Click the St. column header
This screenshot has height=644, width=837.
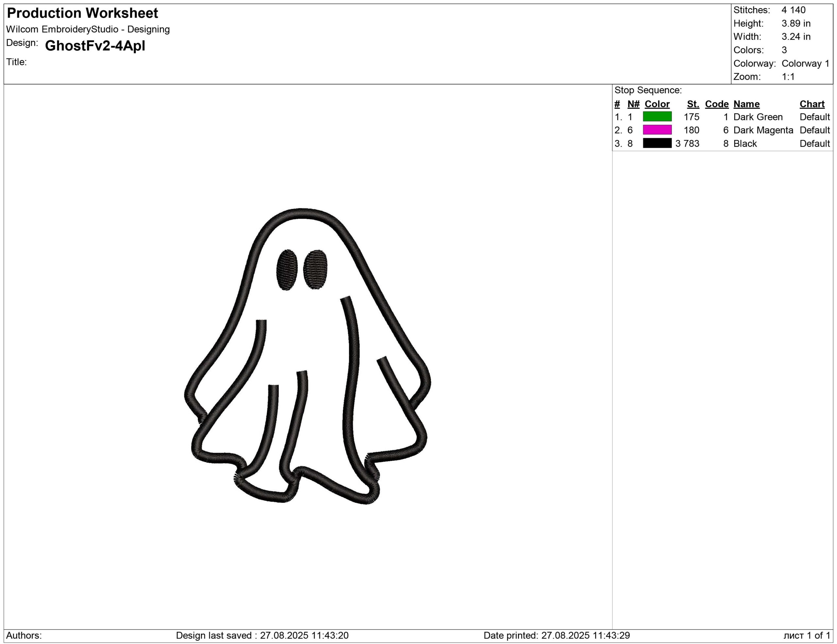[x=692, y=104]
